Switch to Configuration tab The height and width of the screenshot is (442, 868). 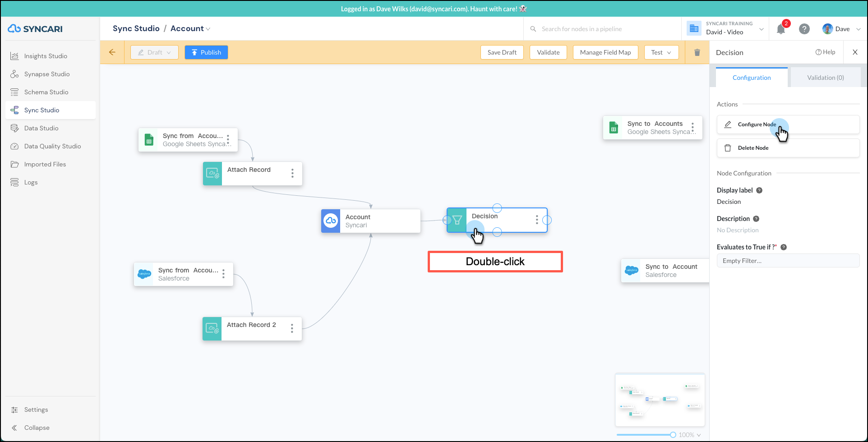(x=752, y=78)
